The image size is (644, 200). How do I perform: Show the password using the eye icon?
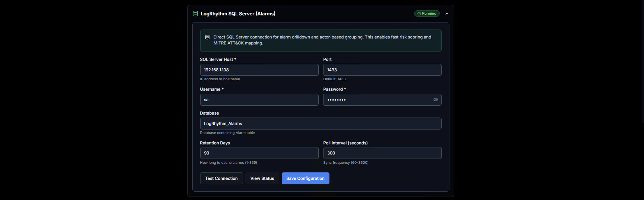[435, 100]
